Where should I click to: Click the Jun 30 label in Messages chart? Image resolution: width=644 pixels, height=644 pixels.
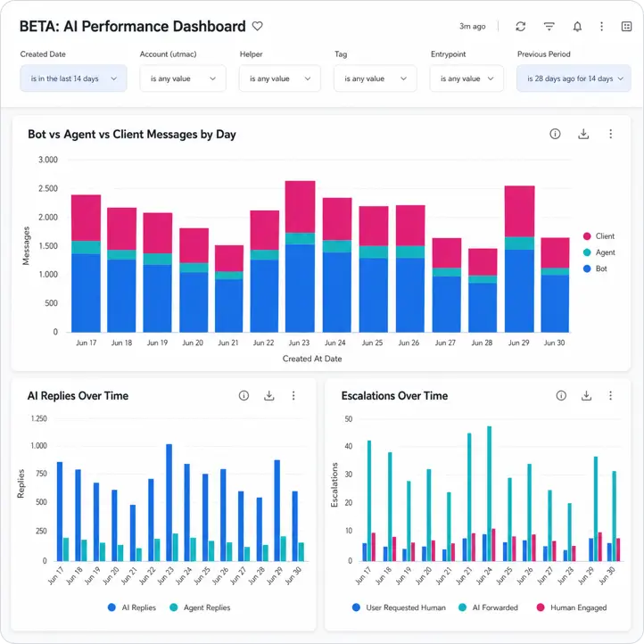(555, 343)
